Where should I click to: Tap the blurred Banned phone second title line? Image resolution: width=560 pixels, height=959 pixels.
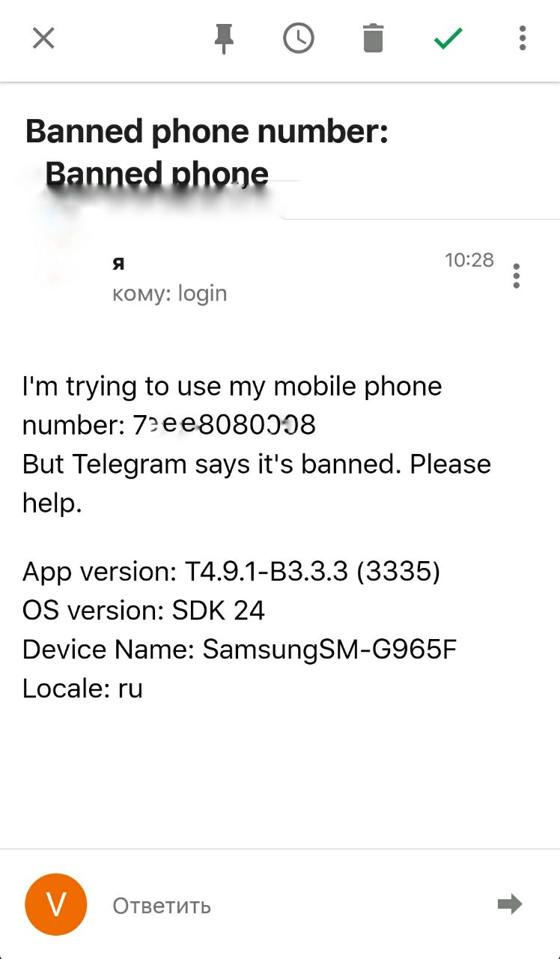click(x=156, y=173)
